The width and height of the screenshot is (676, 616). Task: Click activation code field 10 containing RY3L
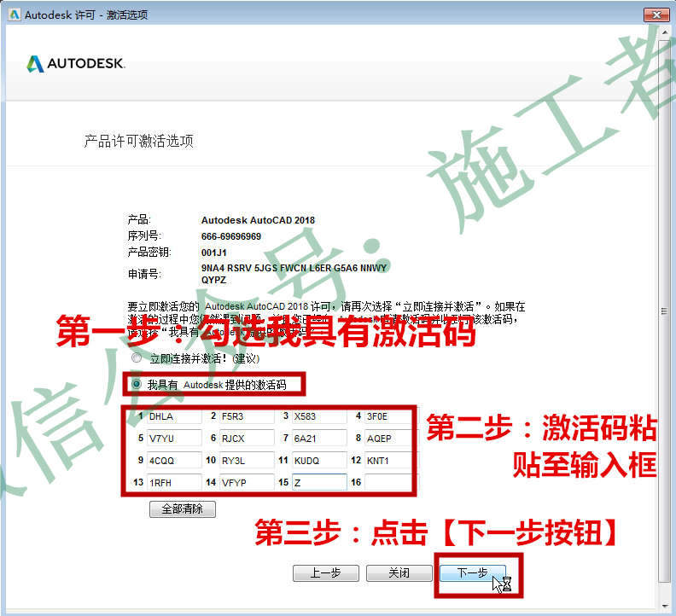click(247, 461)
